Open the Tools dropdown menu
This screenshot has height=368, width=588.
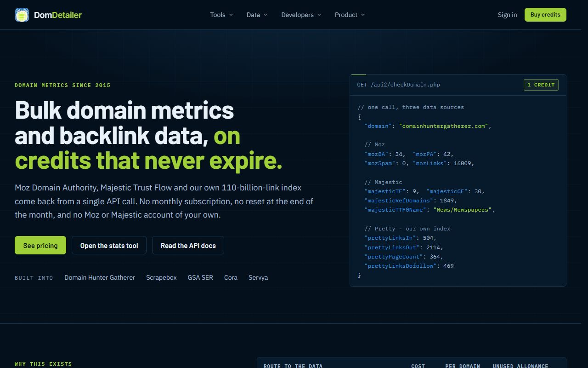pos(221,15)
